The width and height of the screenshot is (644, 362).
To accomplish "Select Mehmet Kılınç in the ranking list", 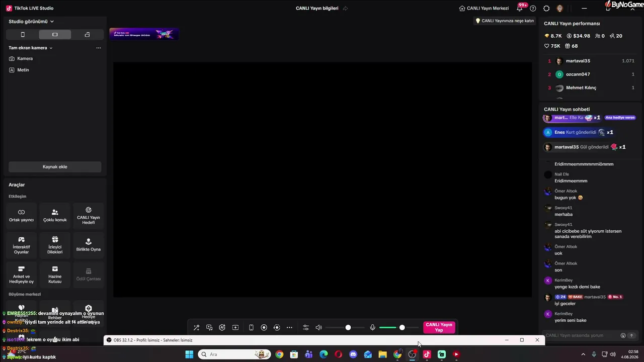I will pyautogui.click(x=590, y=88).
